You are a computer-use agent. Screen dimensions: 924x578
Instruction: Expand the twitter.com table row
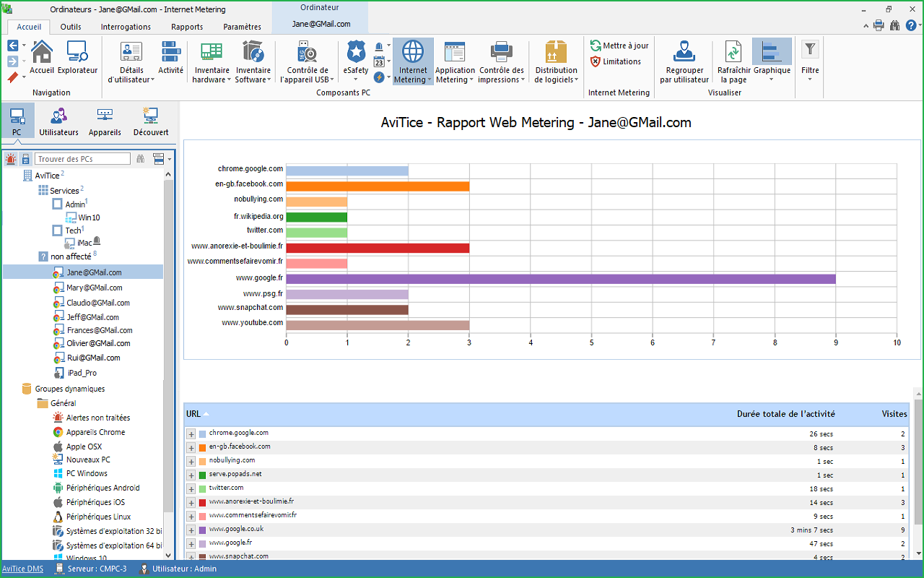[191, 488]
